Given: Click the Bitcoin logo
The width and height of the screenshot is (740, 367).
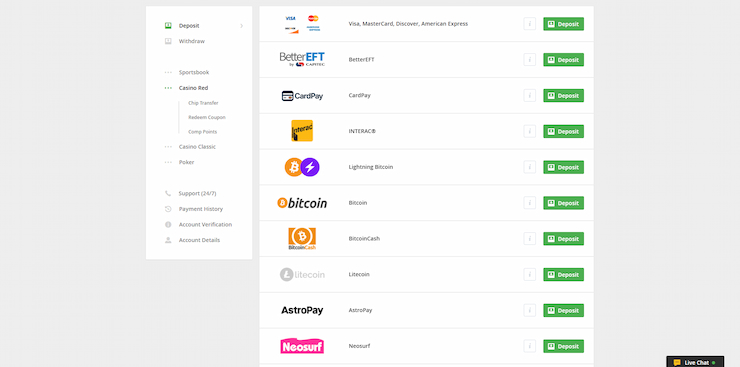Looking at the screenshot, I should tap(302, 203).
